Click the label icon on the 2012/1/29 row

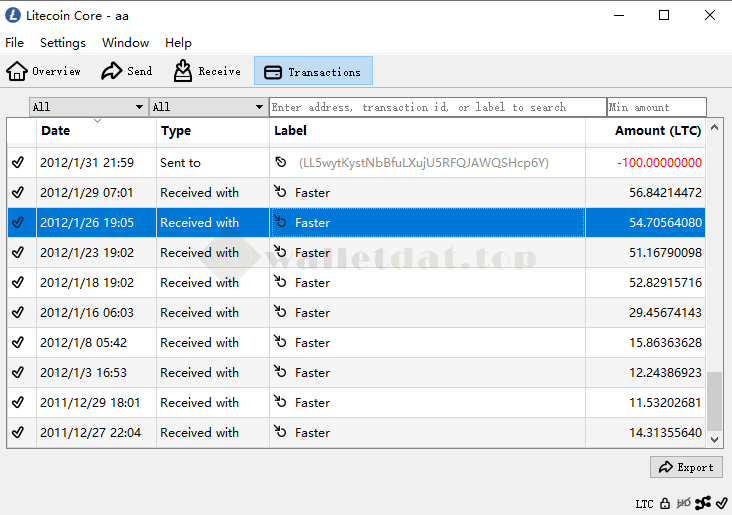[x=281, y=192]
